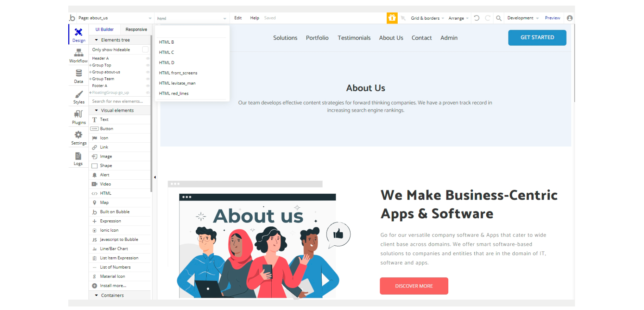Viewport: 644px width, 310px height.
Task: Toggle visibility eye for Group Team
Action: pos(148,79)
